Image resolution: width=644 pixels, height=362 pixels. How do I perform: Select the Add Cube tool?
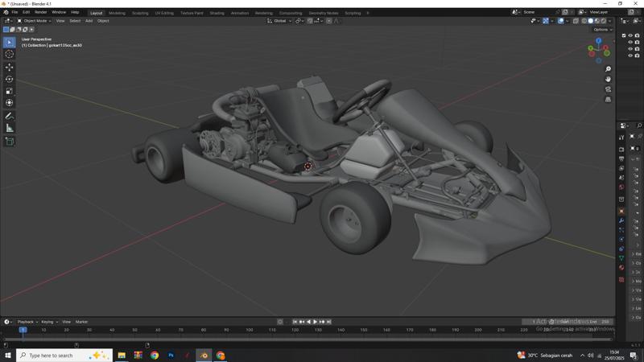[x=10, y=141]
